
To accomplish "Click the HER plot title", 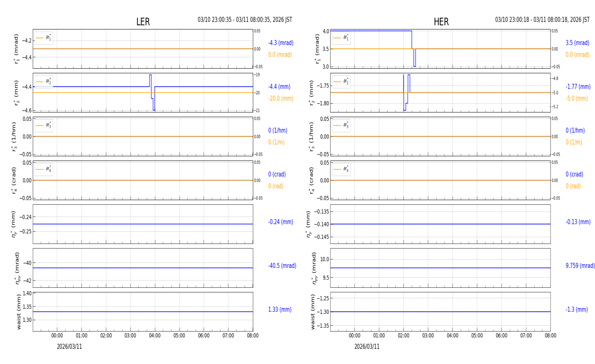I will pos(441,22).
